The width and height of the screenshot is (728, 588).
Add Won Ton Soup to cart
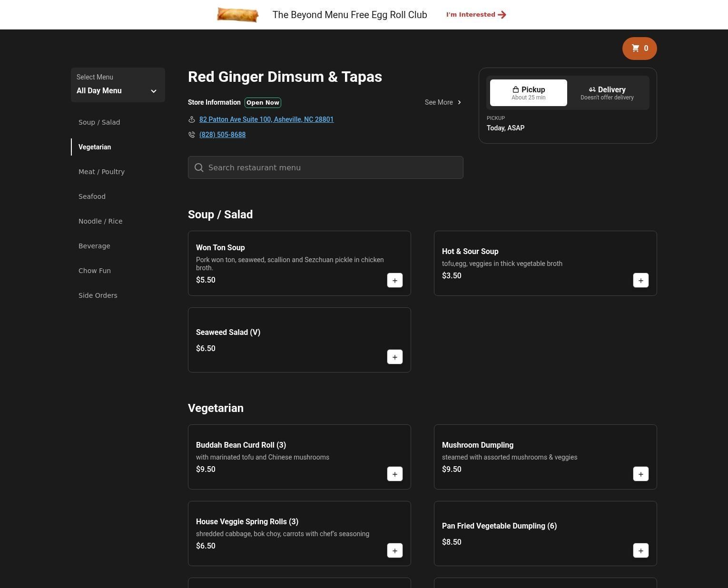pyautogui.click(x=394, y=281)
